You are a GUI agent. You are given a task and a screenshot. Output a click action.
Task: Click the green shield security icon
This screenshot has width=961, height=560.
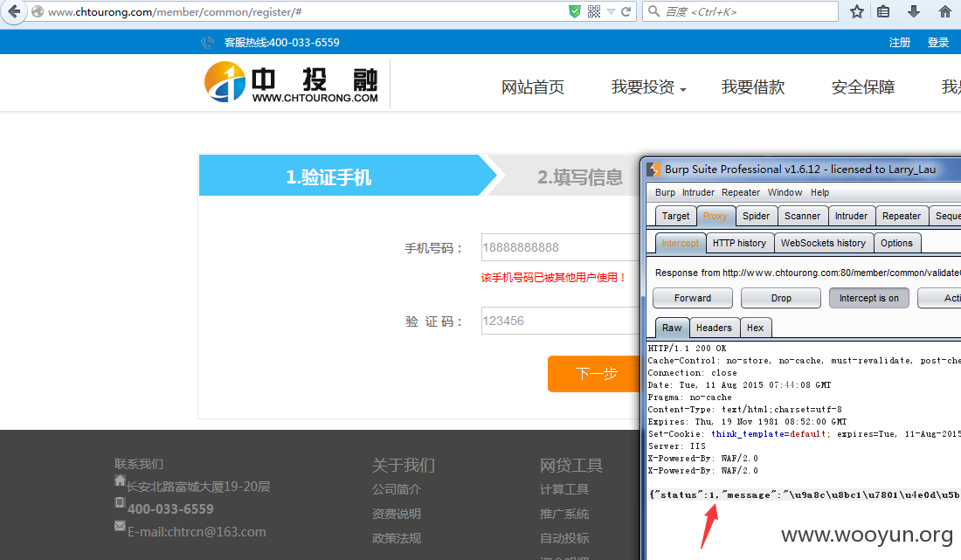coord(575,11)
